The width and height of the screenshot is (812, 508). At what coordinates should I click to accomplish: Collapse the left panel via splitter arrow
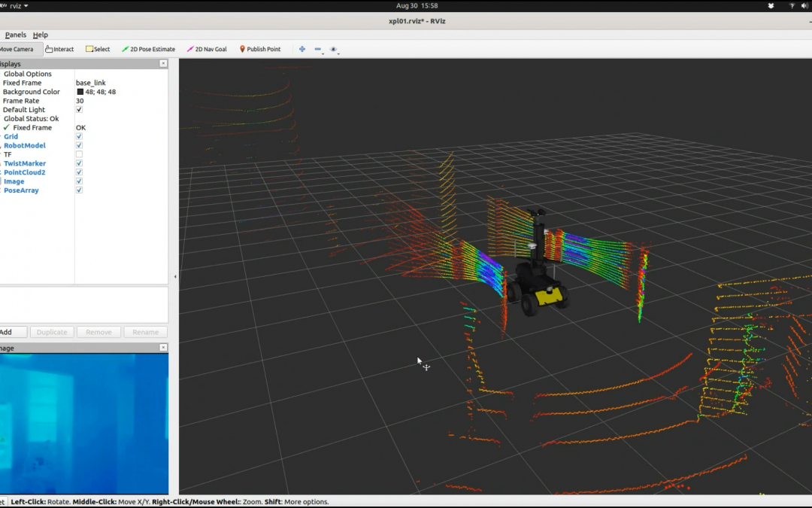[175, 277]
